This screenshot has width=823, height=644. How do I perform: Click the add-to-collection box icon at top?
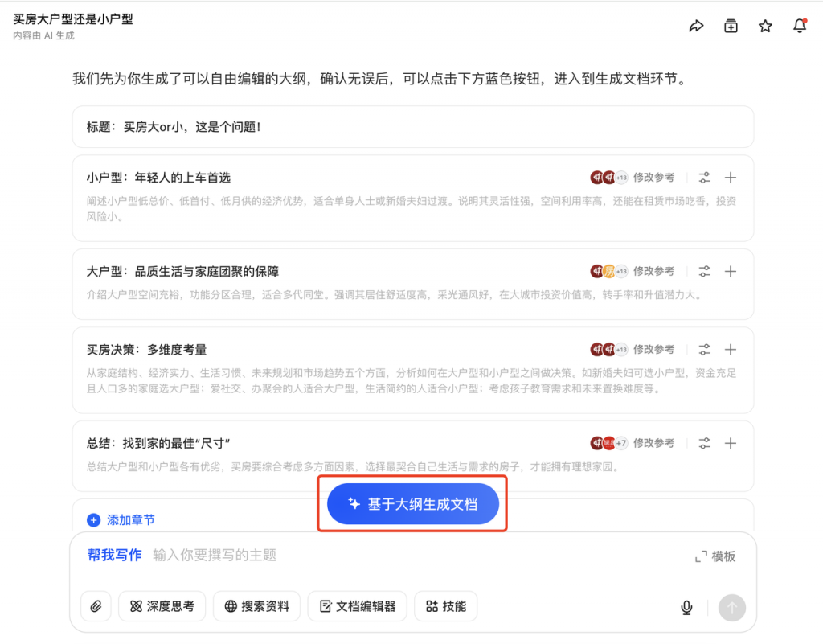coord(731,26)
